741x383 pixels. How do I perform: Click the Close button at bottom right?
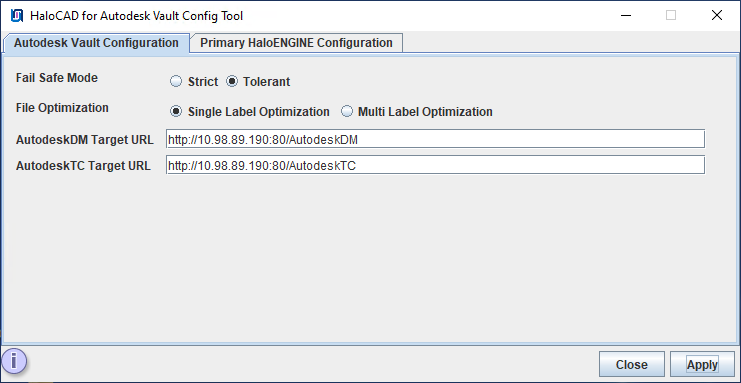pyautogui.click(x=631, y=365)
